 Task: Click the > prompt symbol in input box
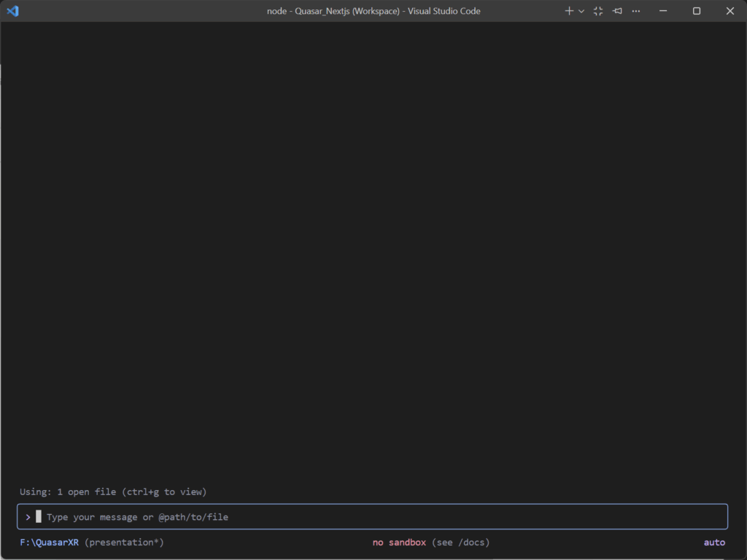[28, 517]
